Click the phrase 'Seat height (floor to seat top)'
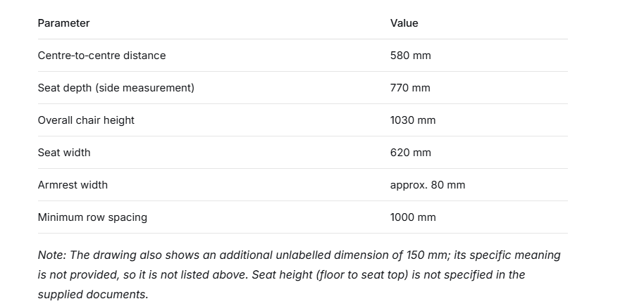Screen dimensions: 644x306 coord(330,275)
